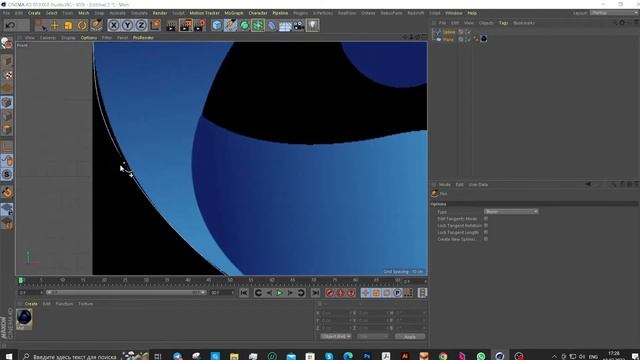Screen dimensions: 640x360
Task: Open the Create menu
Action: (x=34, y=13)
